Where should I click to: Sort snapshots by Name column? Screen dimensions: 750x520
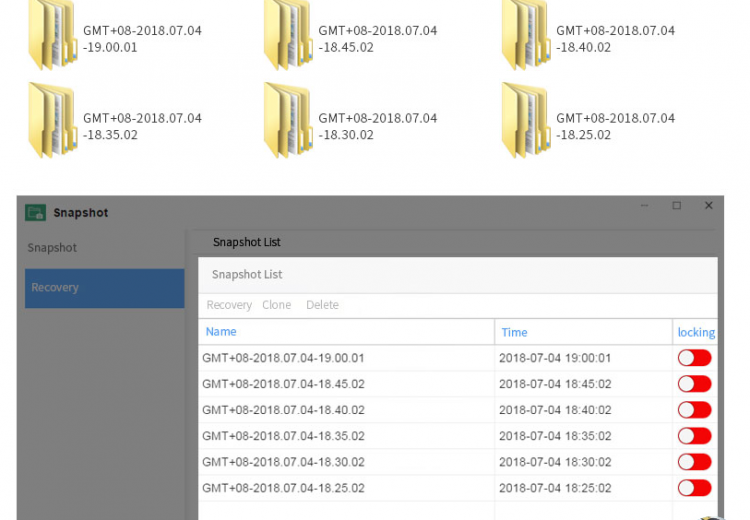pos(221,332)
